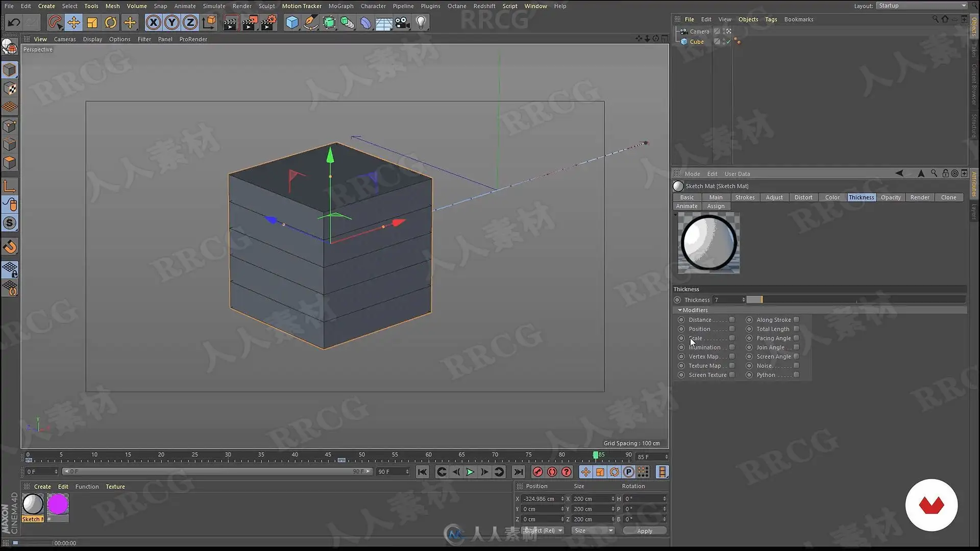The width and height of the screenshot is (980, 551).
Task: Open the Layout Startup dropdown
Action: [921, 6]
